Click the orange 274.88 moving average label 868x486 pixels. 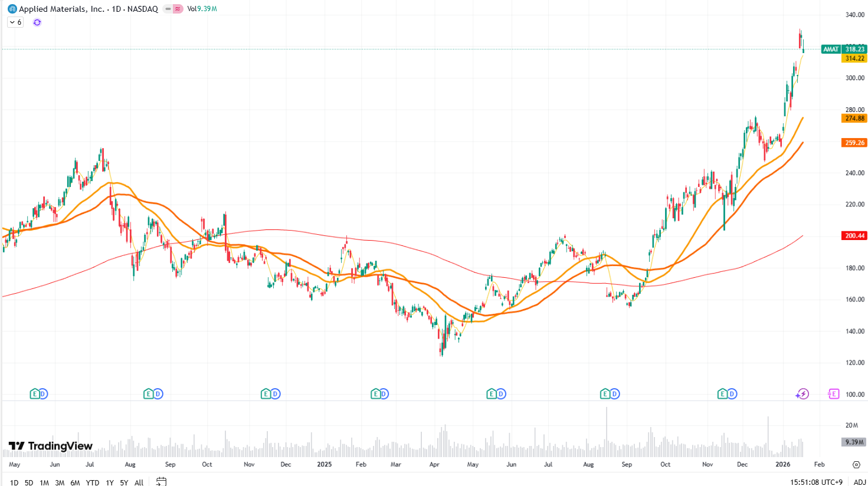point(854,119)
